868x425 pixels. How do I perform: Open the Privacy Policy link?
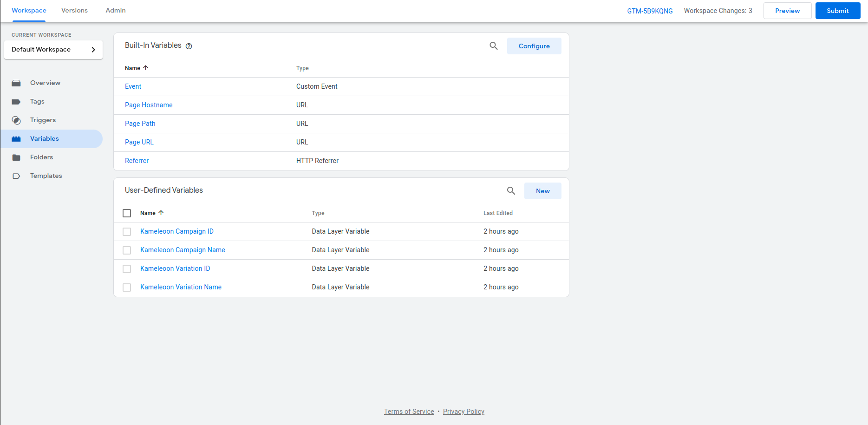point(463,412)
